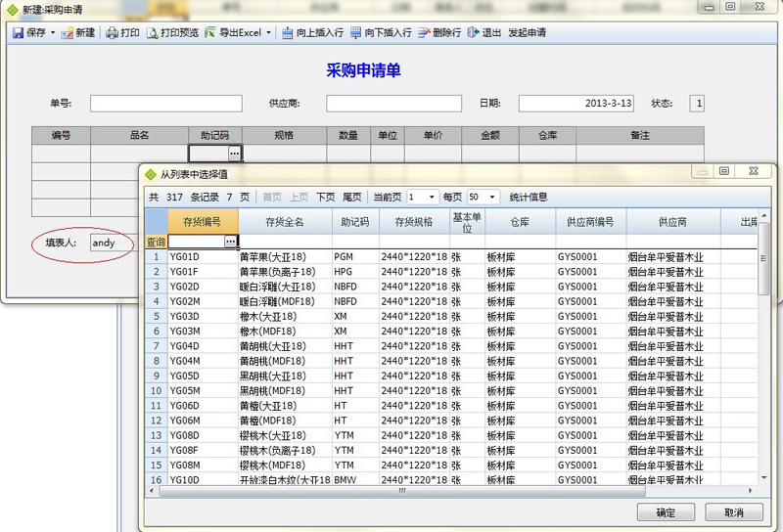The width and height of the screenshot is (783, 532).
Task: Select YG02D 暖白浮雕(大亚18) row
Action: pyautogui.click(x=451, y=287)
